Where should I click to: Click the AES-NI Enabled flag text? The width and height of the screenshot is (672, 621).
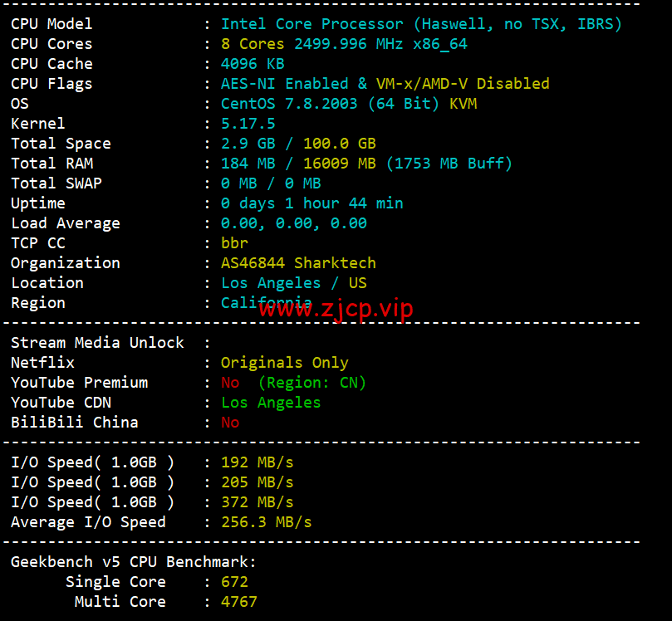(285, 84)
